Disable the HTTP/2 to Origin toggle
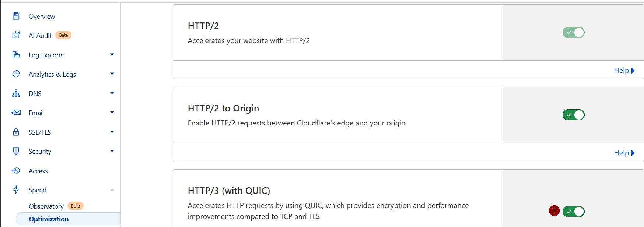Image resolution: width=644 pixels, height=227 pixels. pyautogui.click(x=573, y=115)
